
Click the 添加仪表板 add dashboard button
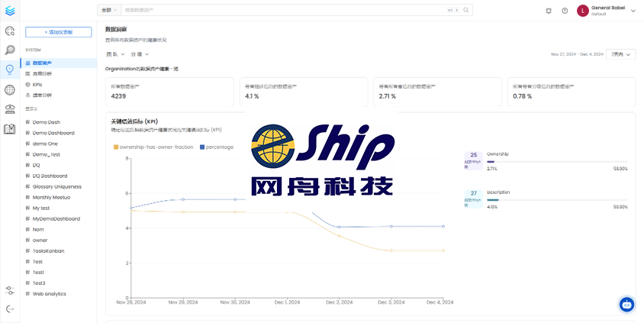coord(58,32)
